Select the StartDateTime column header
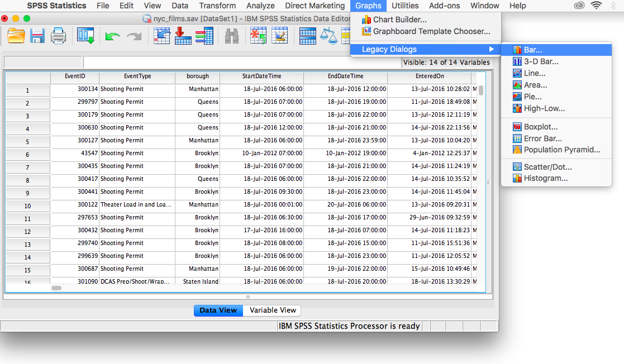 [x=262, y=76]
